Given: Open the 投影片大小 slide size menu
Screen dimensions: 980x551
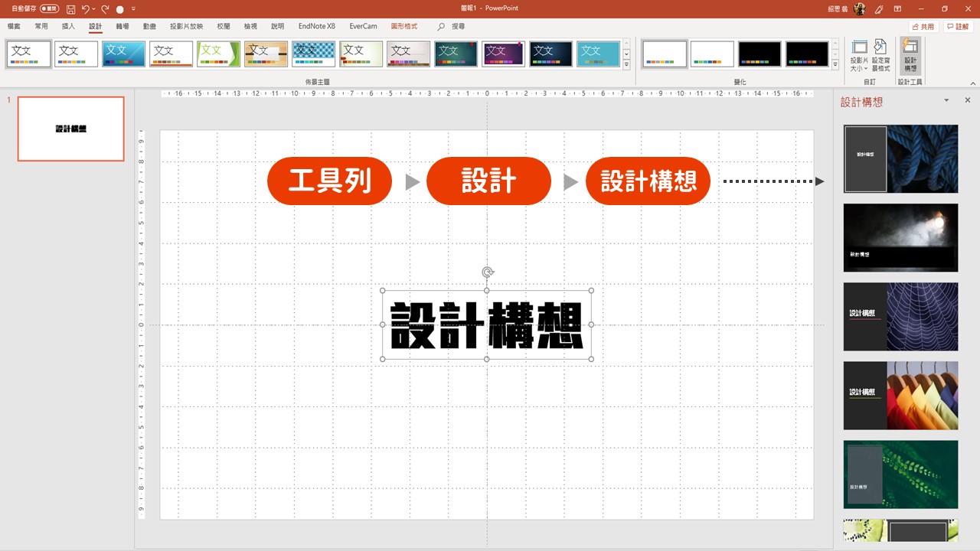Looking at the screenshot, I should [x=859, y=56].
